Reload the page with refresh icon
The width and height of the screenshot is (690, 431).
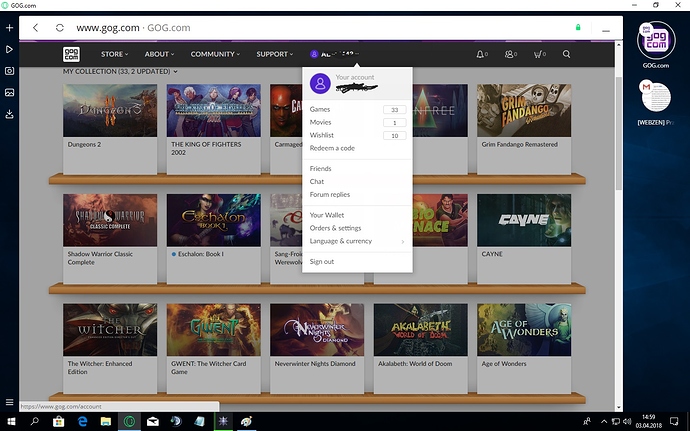coord(59,28)
